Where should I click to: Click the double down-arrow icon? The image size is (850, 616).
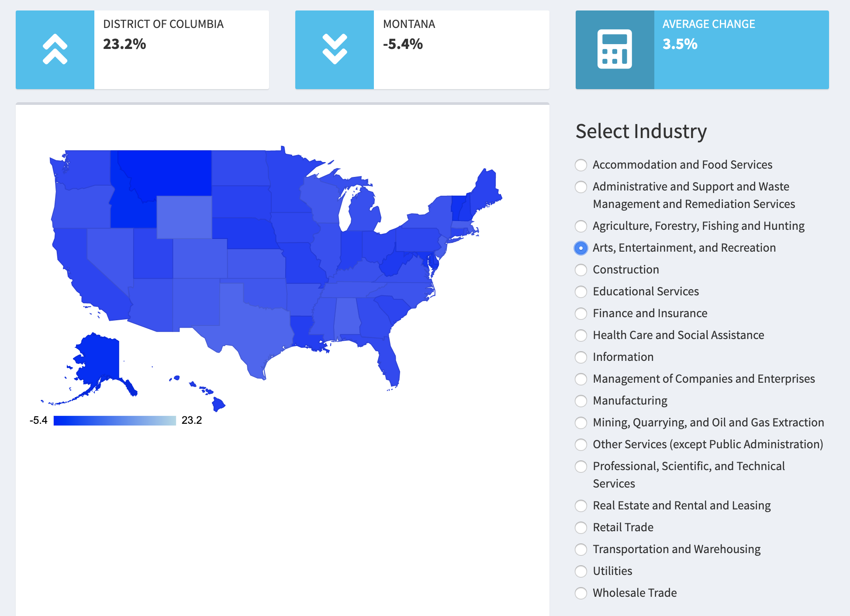pyautogui.click(x=335, y=49)
